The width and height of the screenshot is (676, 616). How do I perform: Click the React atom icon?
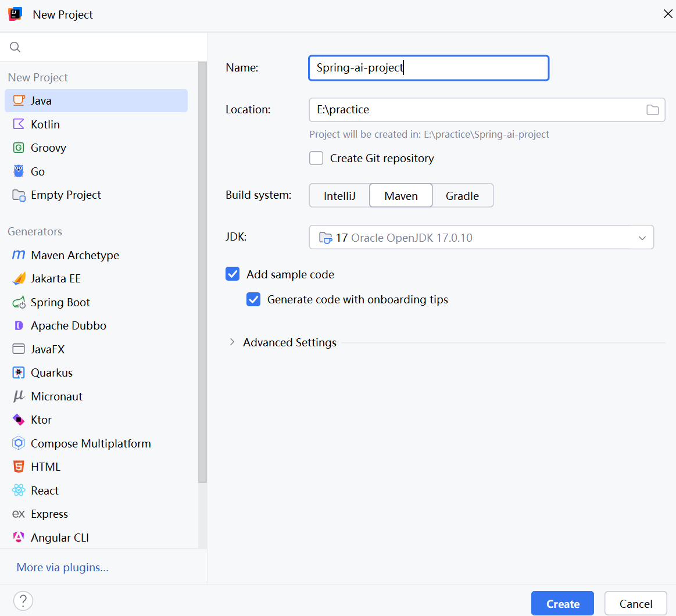coord(19,490)
